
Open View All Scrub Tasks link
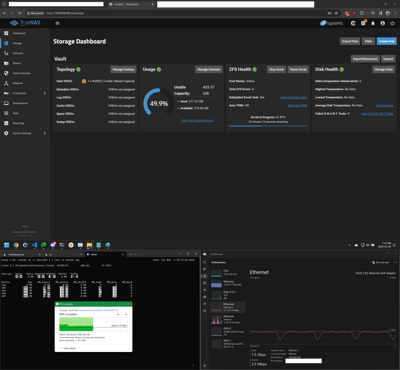pyautogui.click(x=294, y=97)
